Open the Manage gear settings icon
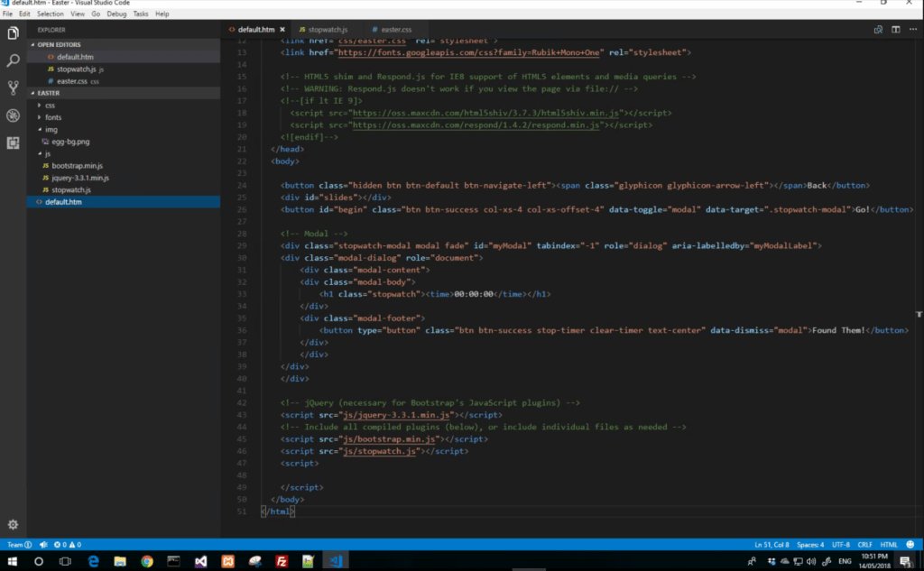This screenshot has height=571, width=924. pos(13,524)
